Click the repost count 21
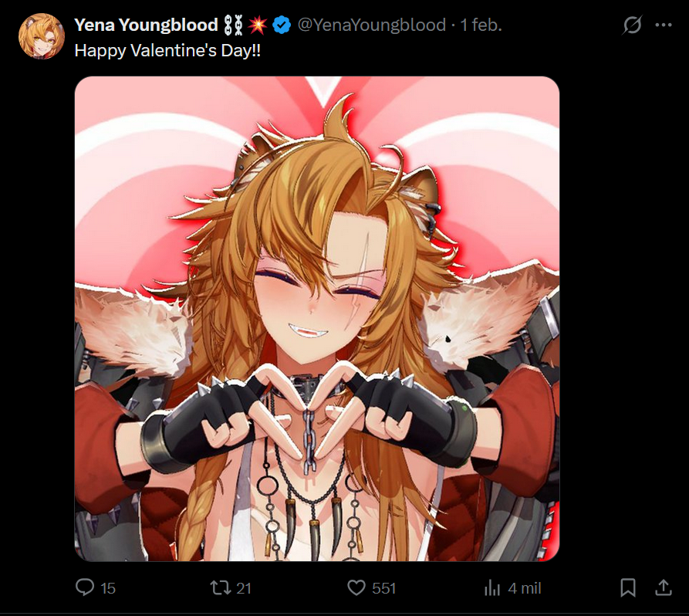 [x=244, y=588]
